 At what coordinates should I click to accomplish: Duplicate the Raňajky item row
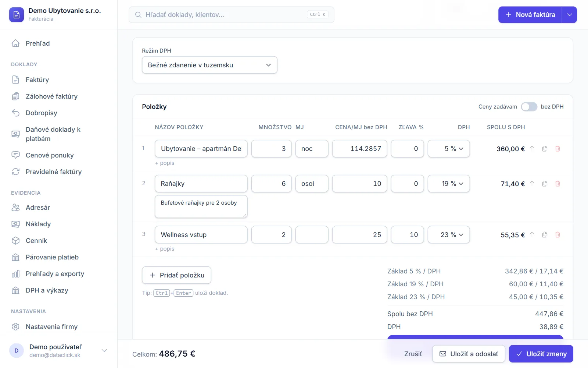click(x=545, y=184)
